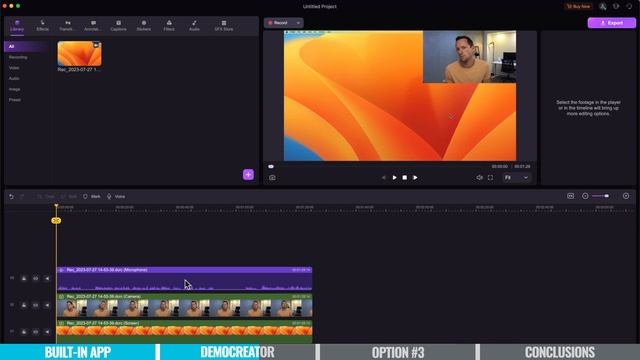Redo the last action
640x360 pixels.
[x=22, y=196]
